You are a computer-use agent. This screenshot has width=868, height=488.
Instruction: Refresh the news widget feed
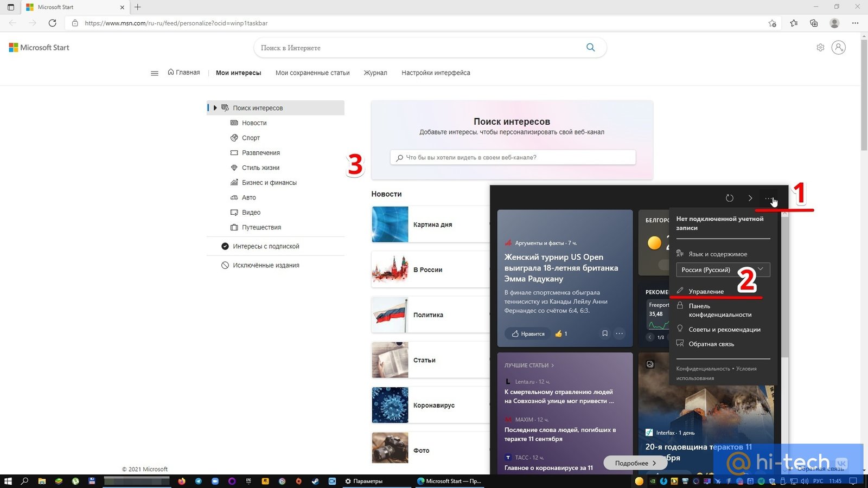[x=730, y=198]
